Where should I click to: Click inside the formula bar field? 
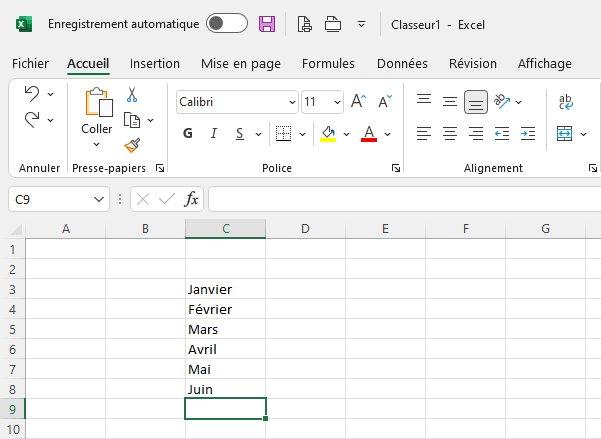[405, 199]
